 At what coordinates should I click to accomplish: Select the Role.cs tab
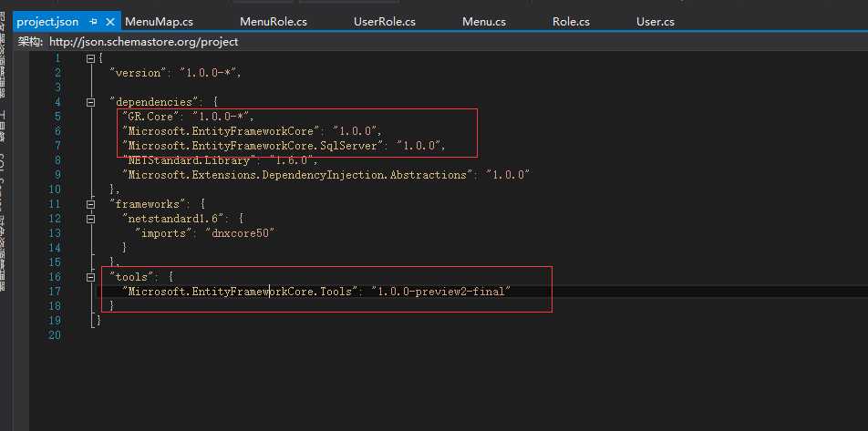(x=571, y=22)
